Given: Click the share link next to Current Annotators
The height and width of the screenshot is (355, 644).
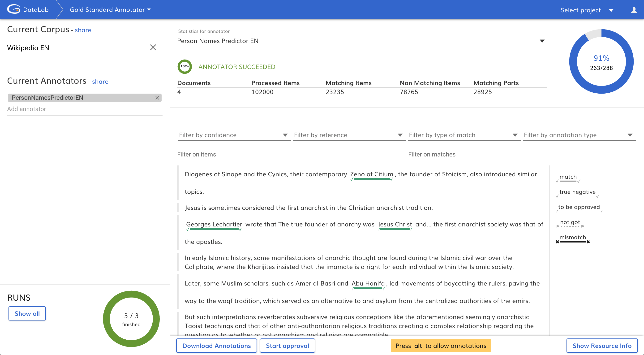Looking at the screenshot, I should click(100, 82).
